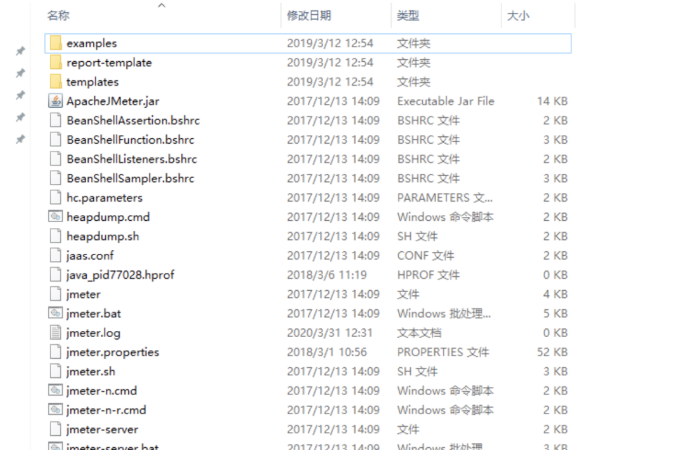682x450 pixels.
Task: Click the 52 KB size cell
Action: click(552, 352)
